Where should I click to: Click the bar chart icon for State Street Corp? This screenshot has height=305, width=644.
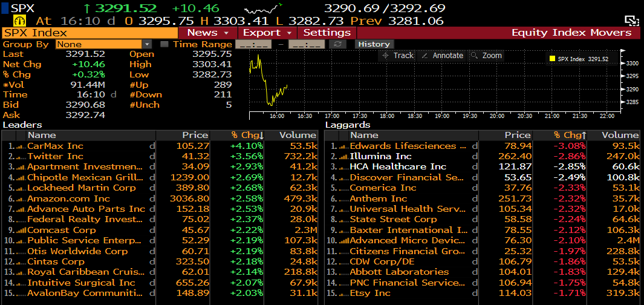344,220
